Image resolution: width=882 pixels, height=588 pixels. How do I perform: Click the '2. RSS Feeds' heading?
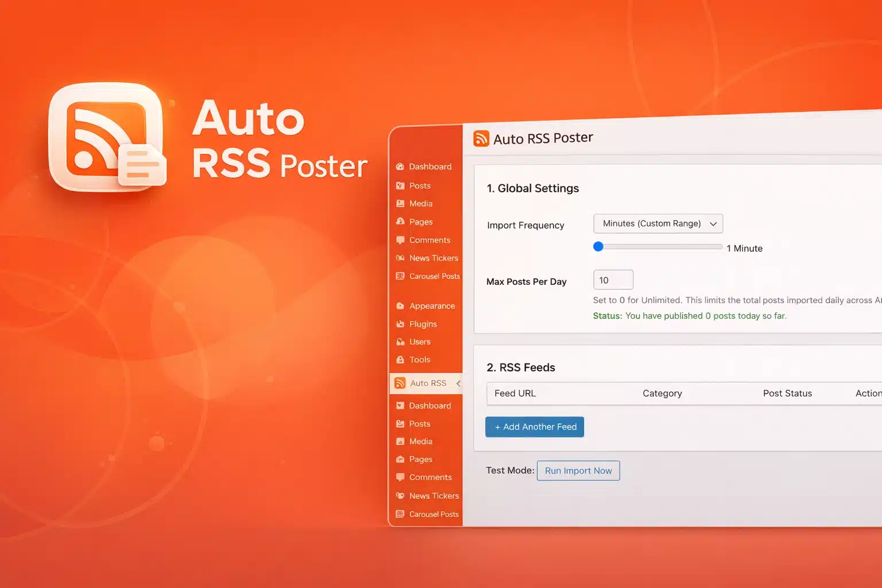pos(521,367)
